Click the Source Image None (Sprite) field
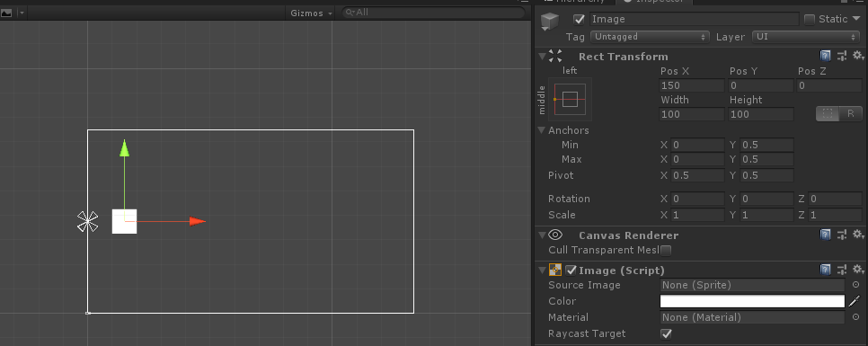The width and height of the screenshot is (868, 346). tap(752, 285)
